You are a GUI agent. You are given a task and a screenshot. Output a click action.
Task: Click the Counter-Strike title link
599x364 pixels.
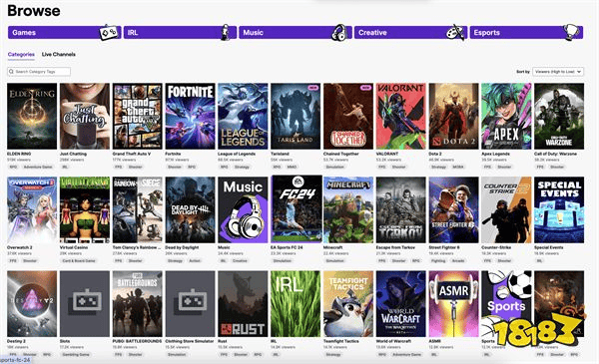click(x=496, y=247)
